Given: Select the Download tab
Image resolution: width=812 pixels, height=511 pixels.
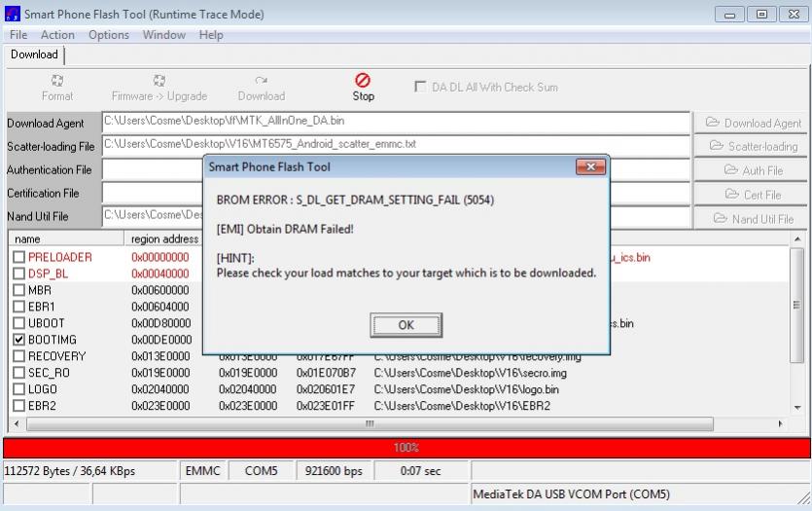Looking at the screenshot, I should (x=34, y=55).
